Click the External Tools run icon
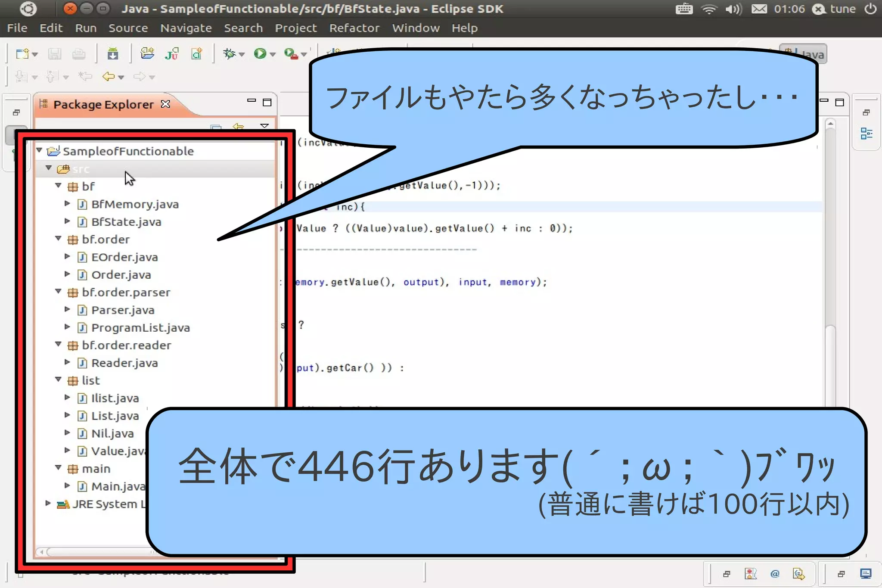Screen dimensions: 882x588 coord(291,53)
